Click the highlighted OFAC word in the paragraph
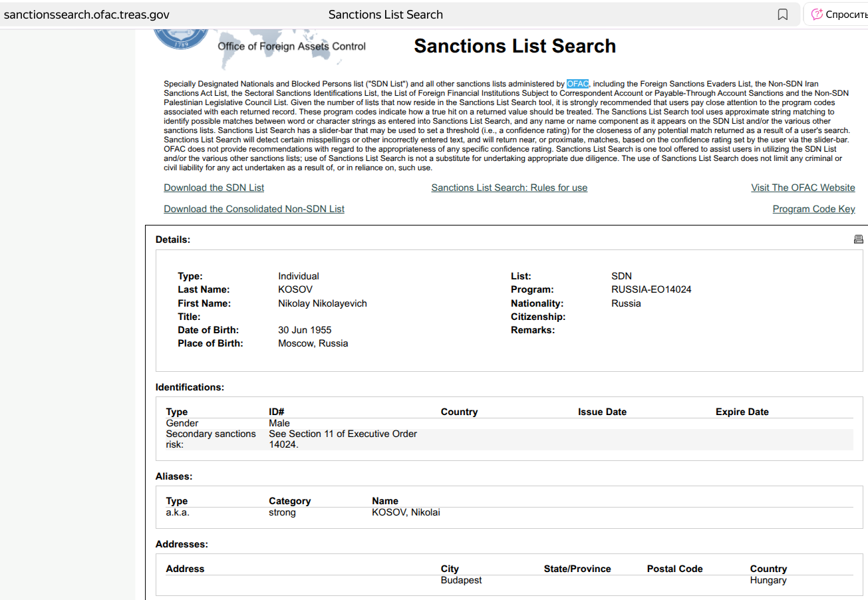The width and height of the screenshot is (868, 600). point(577,84)
